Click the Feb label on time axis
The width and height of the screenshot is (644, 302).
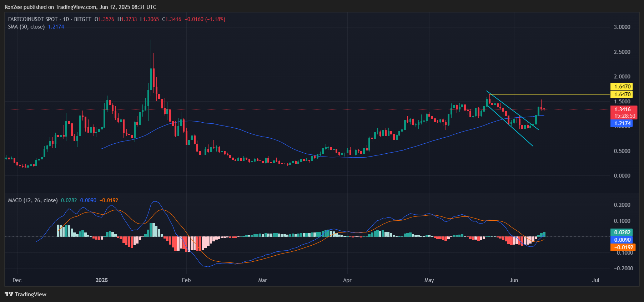pyautogui.click(x=186, y=280)
